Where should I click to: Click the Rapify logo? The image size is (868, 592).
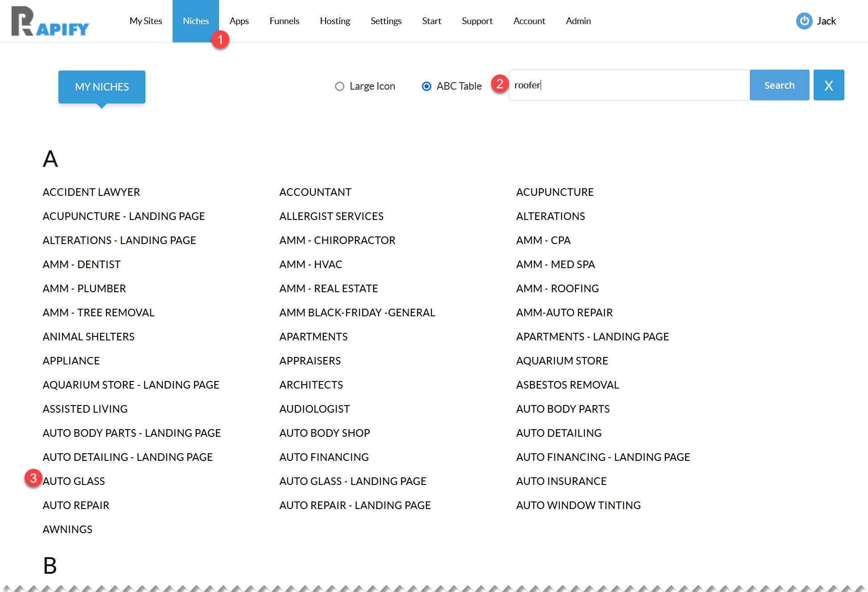[50, 21]
